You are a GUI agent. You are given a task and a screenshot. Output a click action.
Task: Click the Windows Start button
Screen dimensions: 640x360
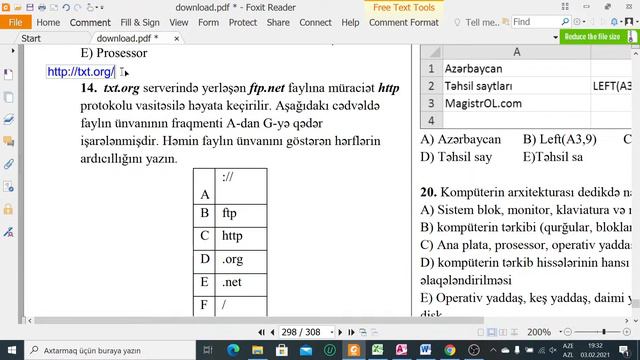click(12, 350)
